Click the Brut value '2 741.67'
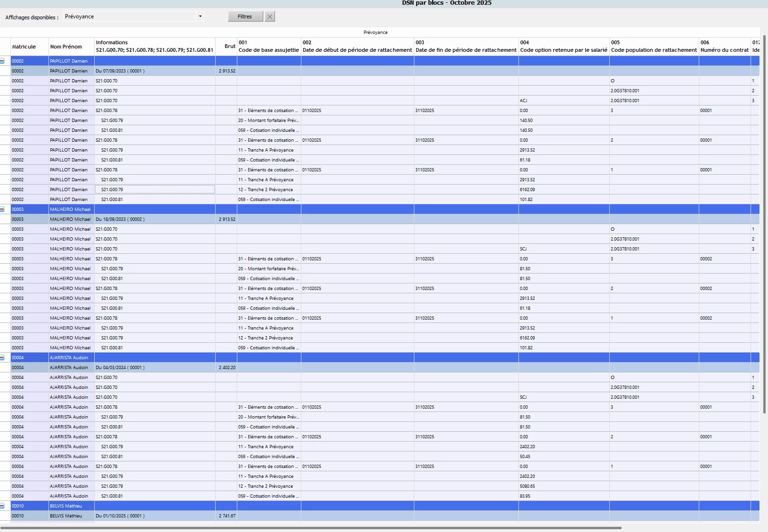Screen dimensions: 768x532 [227, 516]
